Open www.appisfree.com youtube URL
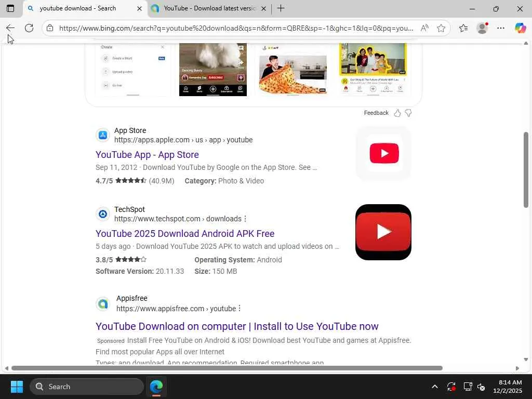This screenshot has height=399, width=532. (x=176, y=309)
